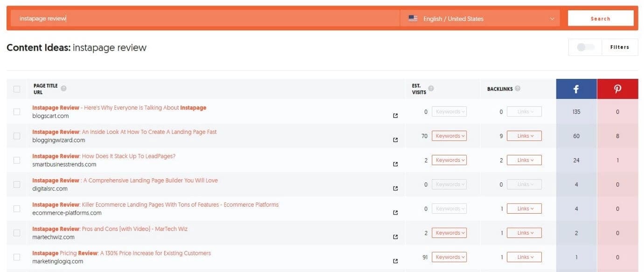Open external link for bloggingwizard.com result
Viewport: 644px width, 272px height.
pos(395,140)
